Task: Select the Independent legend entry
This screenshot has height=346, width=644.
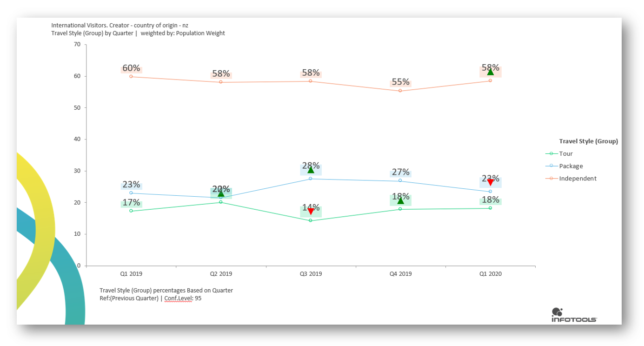Action: pyautogui.click(x=571, y=179)
